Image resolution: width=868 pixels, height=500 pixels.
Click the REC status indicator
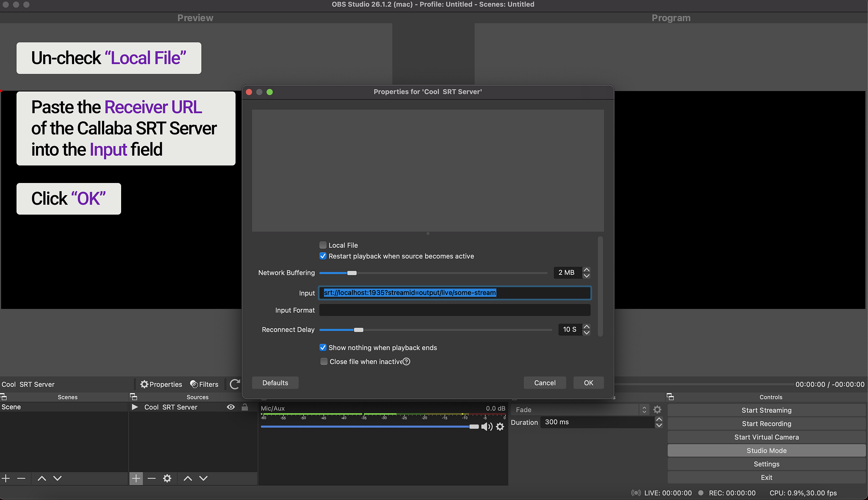(727, 493)
